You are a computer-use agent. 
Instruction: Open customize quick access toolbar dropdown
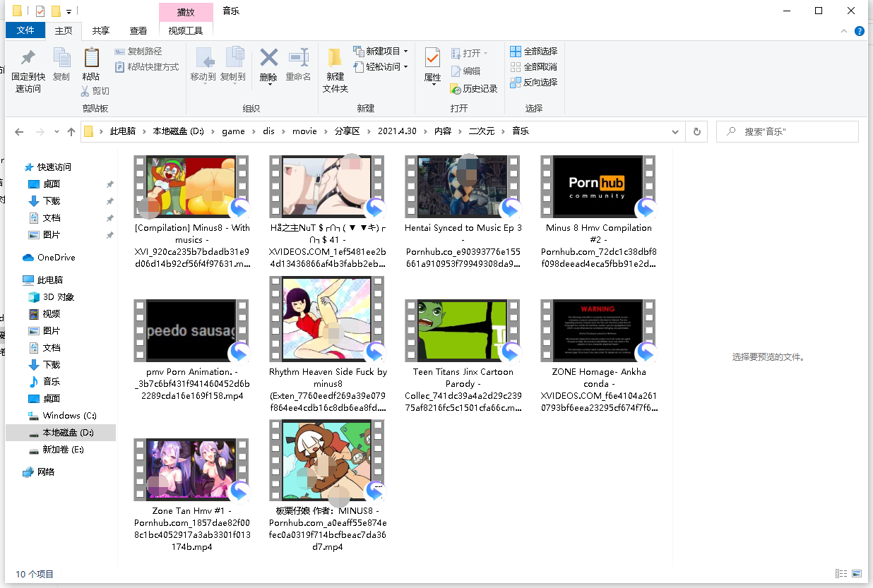69,12
